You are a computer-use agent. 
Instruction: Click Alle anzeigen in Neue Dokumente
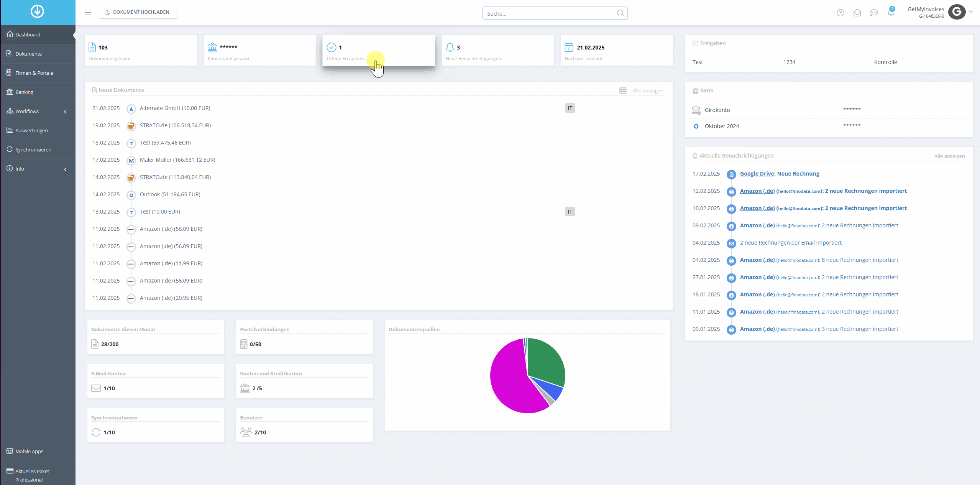(648, 90)
